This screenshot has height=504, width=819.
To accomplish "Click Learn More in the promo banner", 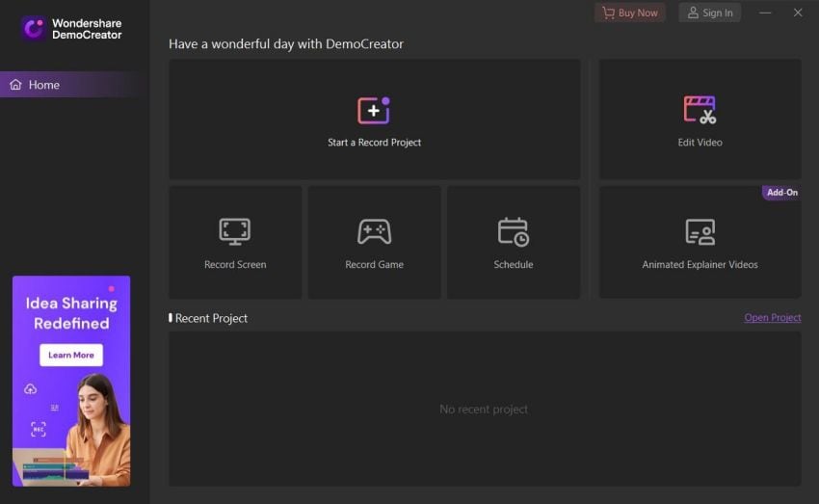I will (71, 356).
